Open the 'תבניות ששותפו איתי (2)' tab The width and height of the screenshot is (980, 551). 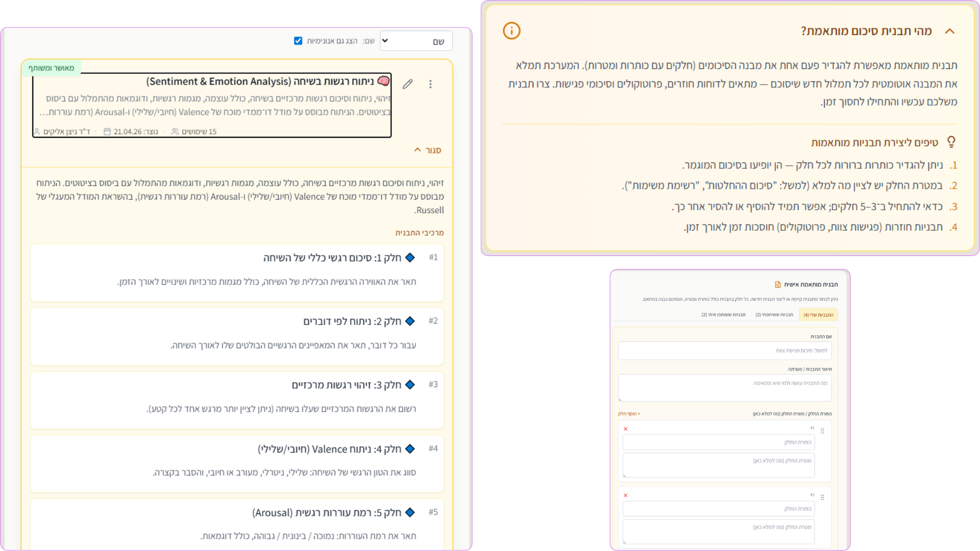723,315
